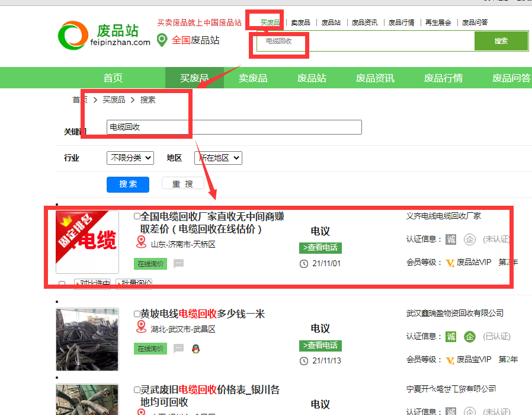
Task: Click 买废品 in the breadcrumb
Action: [114, 100]
